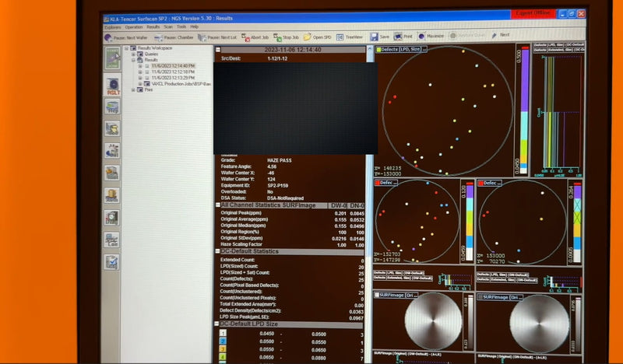Click the large defect map color scale bar

[x=523, y=107]
